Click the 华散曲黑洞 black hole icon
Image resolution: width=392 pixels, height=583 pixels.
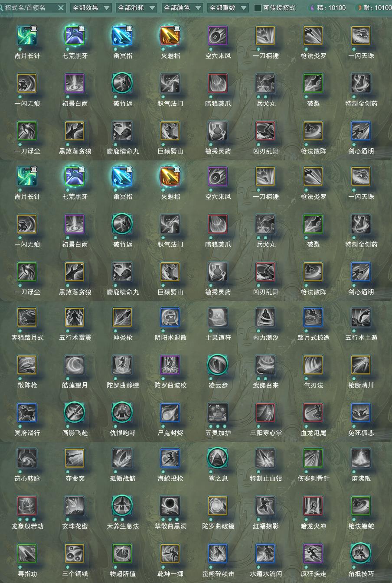tap(170, 506)
